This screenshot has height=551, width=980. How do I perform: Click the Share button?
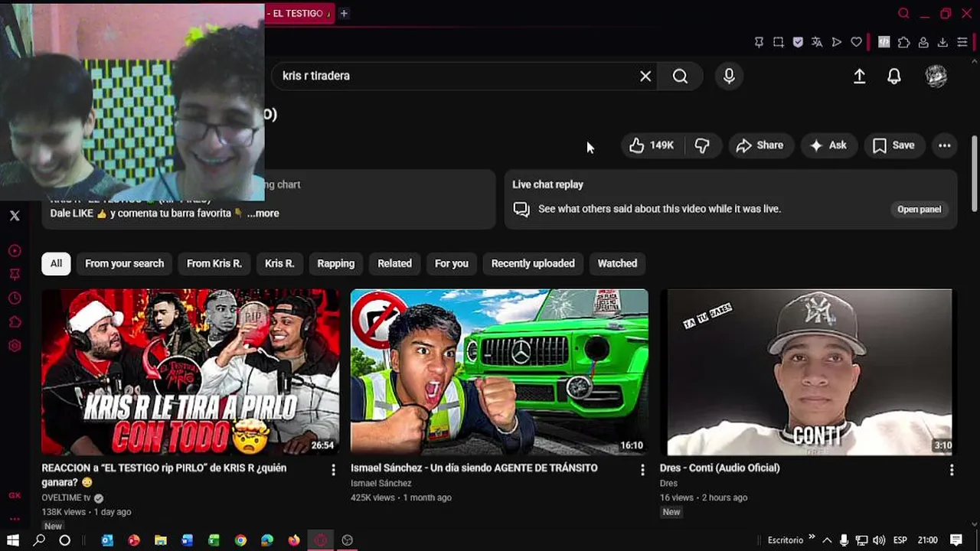point(759,145)
